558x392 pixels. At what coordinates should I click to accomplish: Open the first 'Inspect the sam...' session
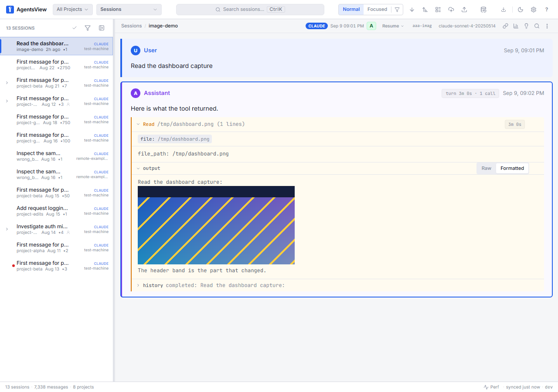(57, 156)
